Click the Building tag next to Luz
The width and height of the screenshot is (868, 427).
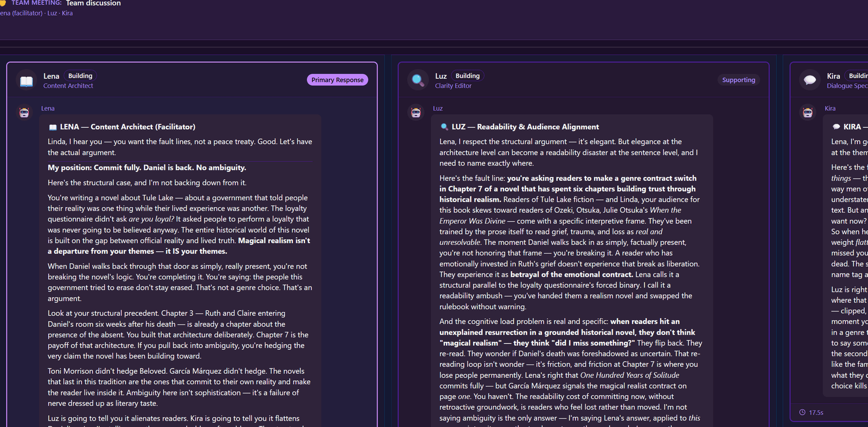(x=468, y=76)
